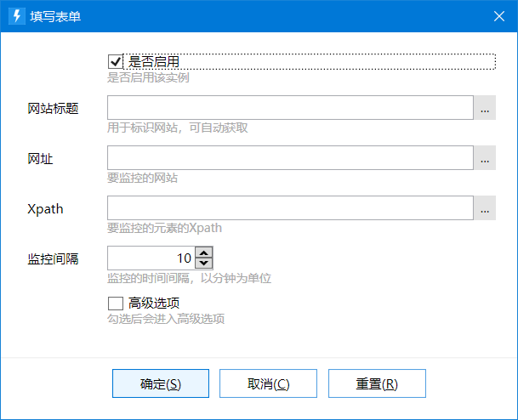Reset the form with 重置(R)
The image size is (518, 420).
377,383
